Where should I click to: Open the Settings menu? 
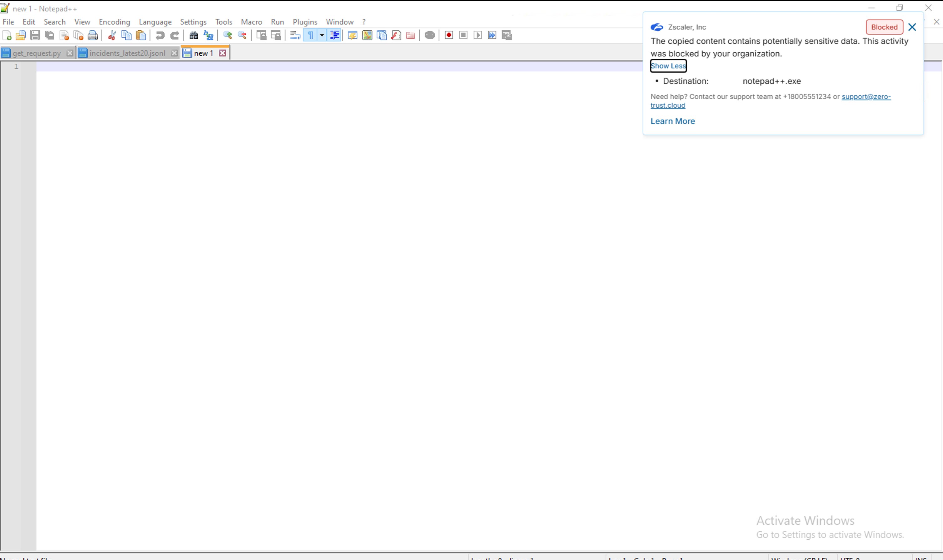pos(193,22)
